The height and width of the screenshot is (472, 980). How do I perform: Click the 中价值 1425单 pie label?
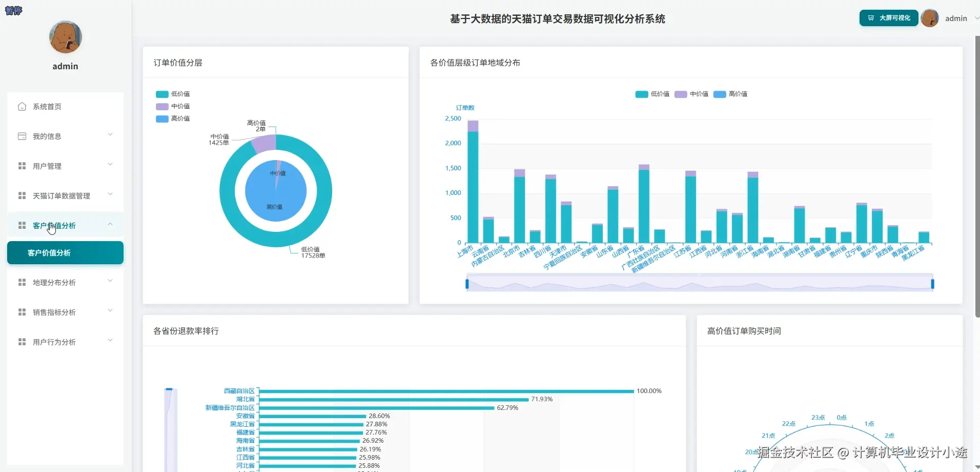click(x=219, y=140)
